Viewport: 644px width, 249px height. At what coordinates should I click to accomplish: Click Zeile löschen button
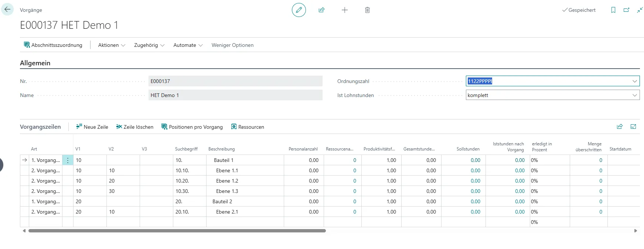(134, 127)
